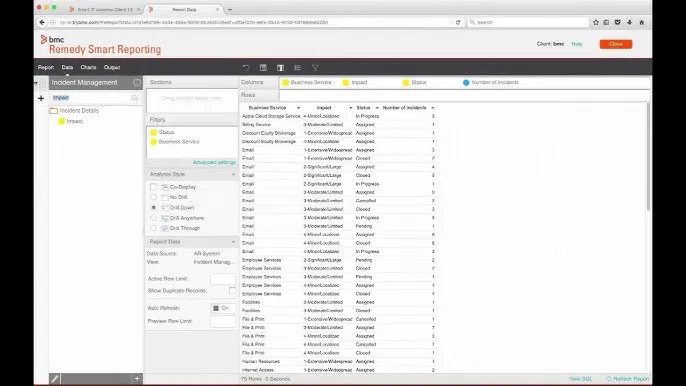Switch to the Charts step
Viewport: 686px width, 386px height.
88,67
